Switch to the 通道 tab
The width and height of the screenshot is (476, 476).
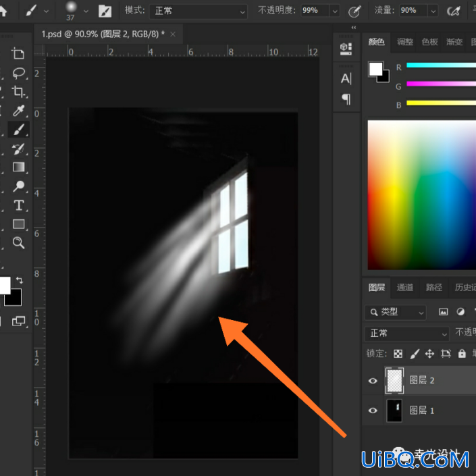point(404,287)
